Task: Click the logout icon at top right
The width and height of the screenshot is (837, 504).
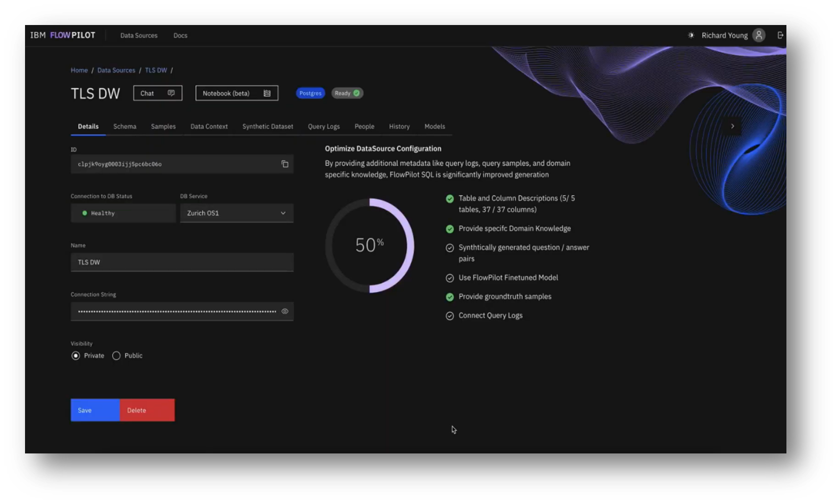Action: 780,35
